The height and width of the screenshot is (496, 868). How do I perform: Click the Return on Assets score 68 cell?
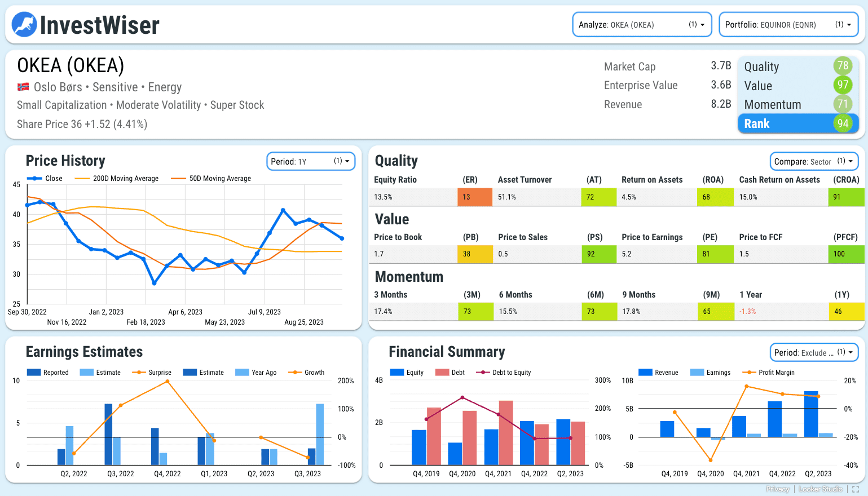point(715,197)
